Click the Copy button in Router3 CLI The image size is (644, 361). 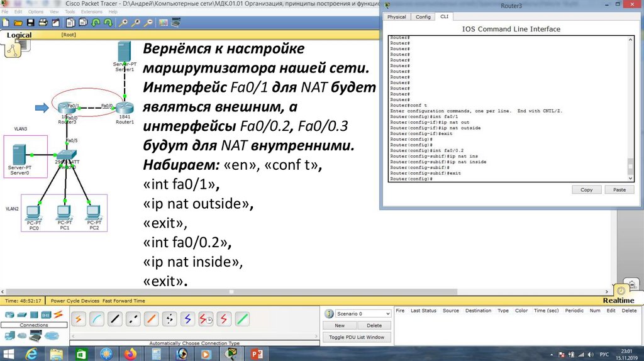pos(587,190)
